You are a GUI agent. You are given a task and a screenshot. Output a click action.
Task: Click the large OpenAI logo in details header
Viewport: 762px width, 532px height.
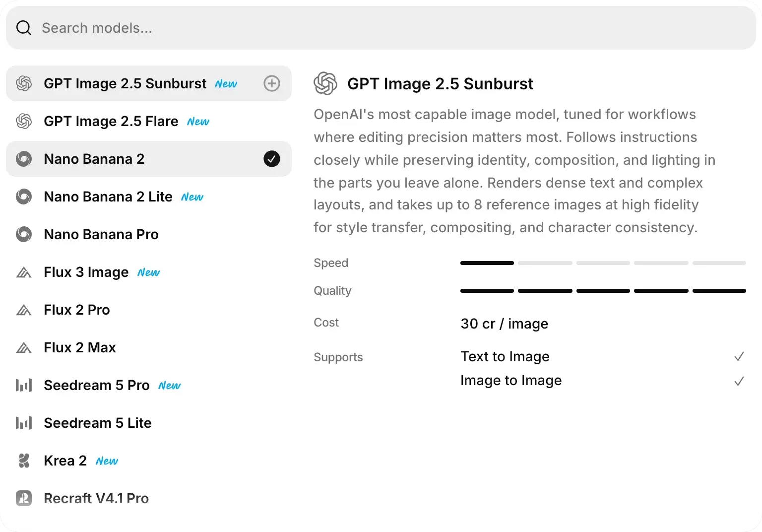[x=325, y=83]
